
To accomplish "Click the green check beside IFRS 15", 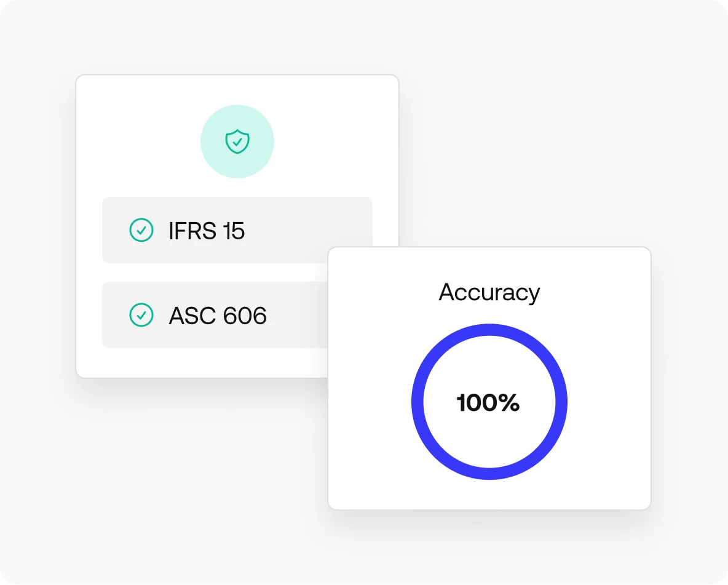I will click(141, 230).
